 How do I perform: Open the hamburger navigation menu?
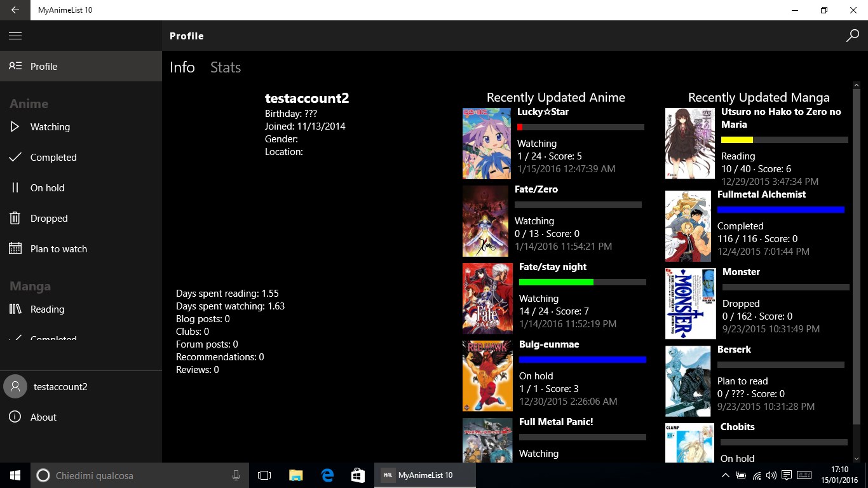15,36
